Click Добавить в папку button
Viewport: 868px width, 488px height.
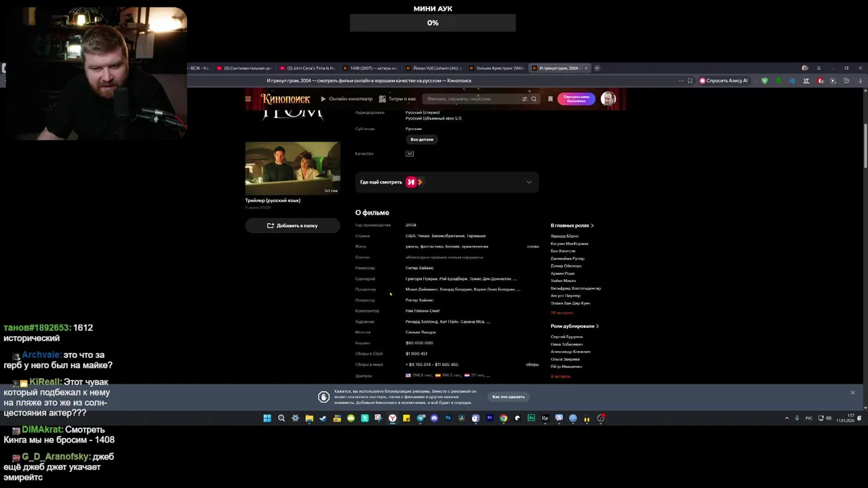pos(292,226)
